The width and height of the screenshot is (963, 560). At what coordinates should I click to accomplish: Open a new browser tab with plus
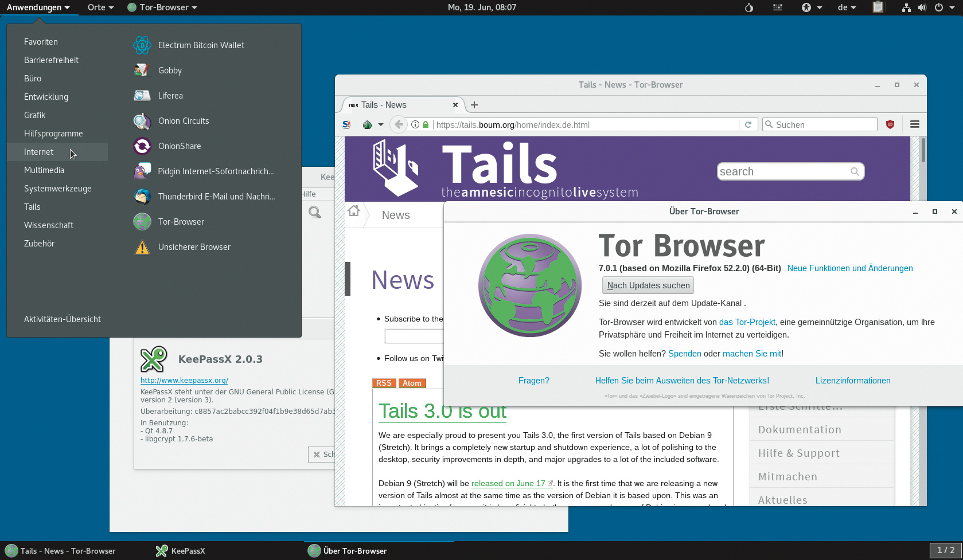(474, 105)
